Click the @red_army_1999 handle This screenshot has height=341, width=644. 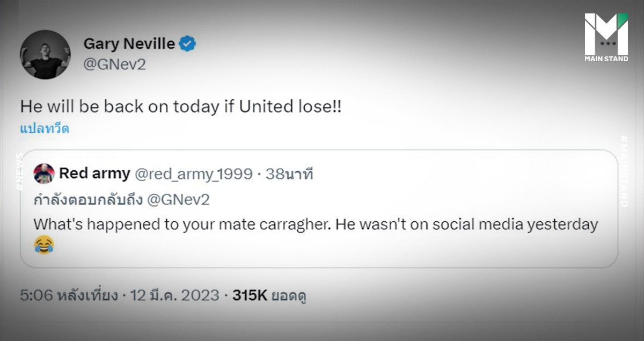click(x=193, y=173)
